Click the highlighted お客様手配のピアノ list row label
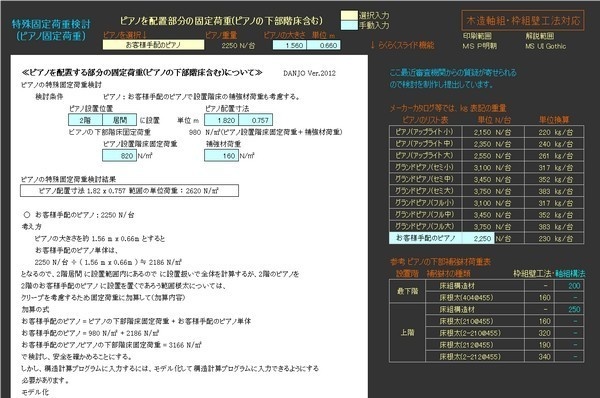600x398 pixels. coord(426,238)
